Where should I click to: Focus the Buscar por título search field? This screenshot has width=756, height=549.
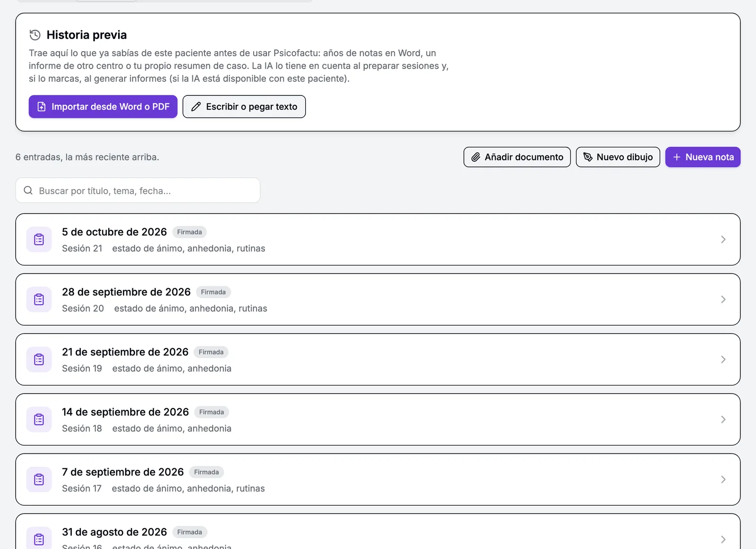tap(138, 190)
